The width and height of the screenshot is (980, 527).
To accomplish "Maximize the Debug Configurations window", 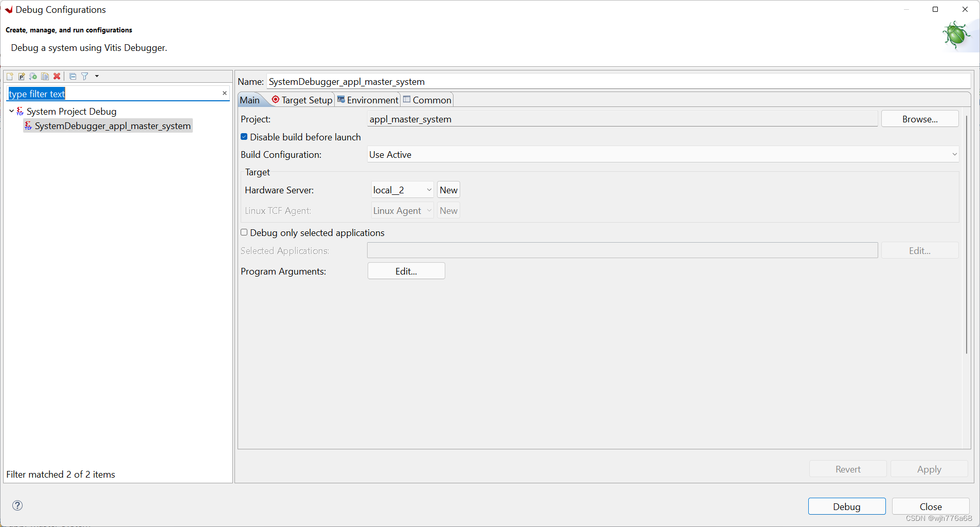I will pyautogui.click(x=935, y=9).
